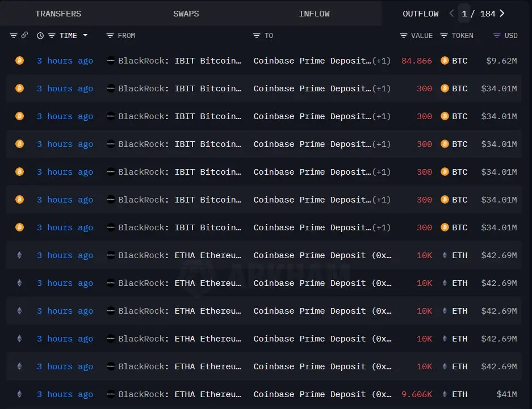Click the USD column header label
The width and height of the screenshot is (532, 409).
click(511, 36)
